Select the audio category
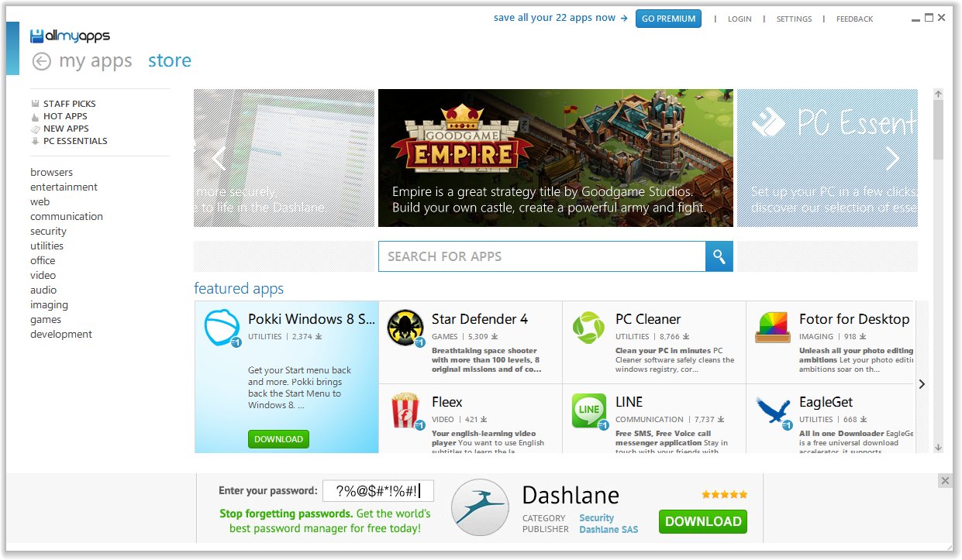 coord(43,290)
